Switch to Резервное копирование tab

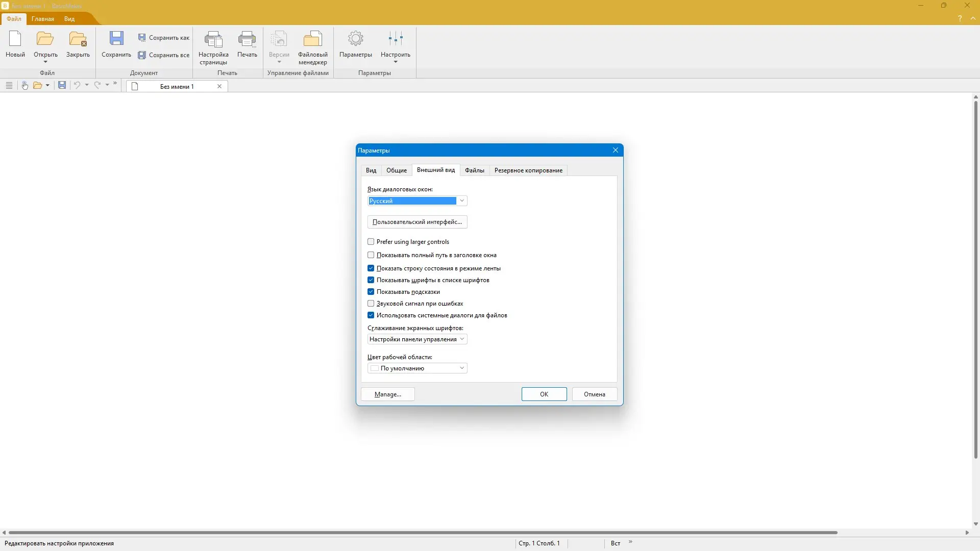click(x=528, y=170)
